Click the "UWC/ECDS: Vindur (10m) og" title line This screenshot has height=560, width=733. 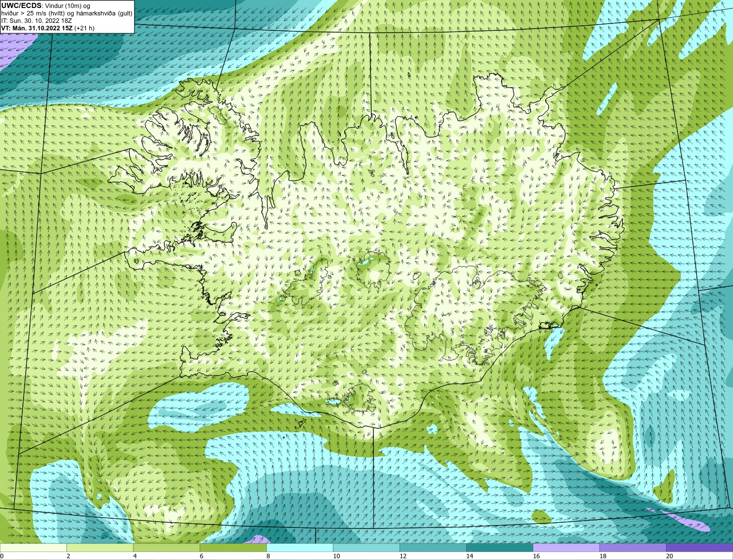click(x=46, y=6)
